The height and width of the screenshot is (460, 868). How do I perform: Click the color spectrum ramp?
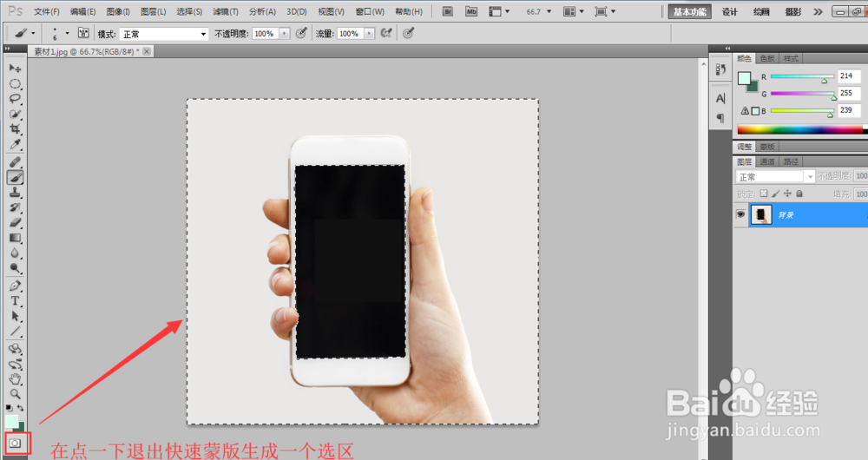(800, 130)
